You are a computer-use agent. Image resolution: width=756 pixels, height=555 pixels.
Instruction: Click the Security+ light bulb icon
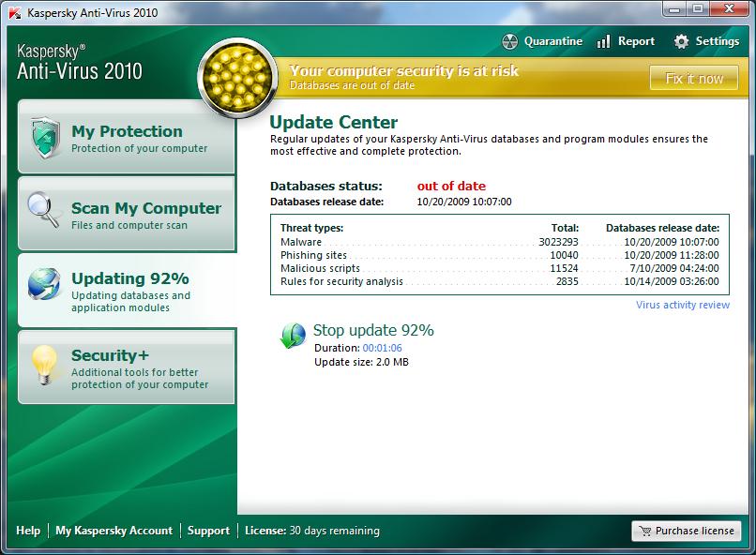[44, 365]
